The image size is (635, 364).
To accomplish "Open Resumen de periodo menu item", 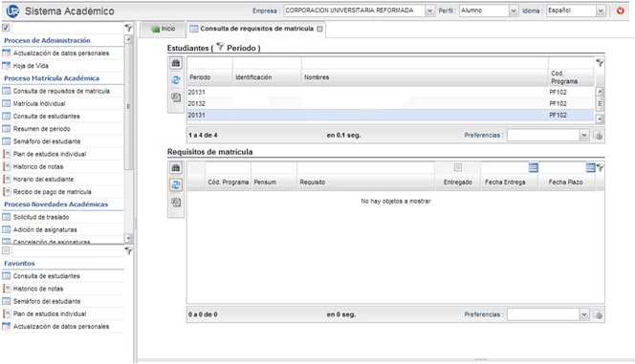I will click(x=42, y=129).
